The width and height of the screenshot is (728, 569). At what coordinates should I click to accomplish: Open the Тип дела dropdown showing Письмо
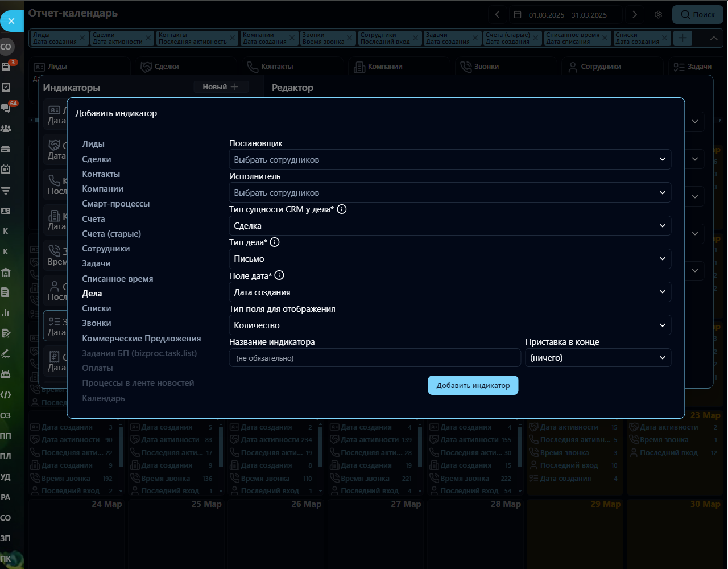tap(449, 259)
